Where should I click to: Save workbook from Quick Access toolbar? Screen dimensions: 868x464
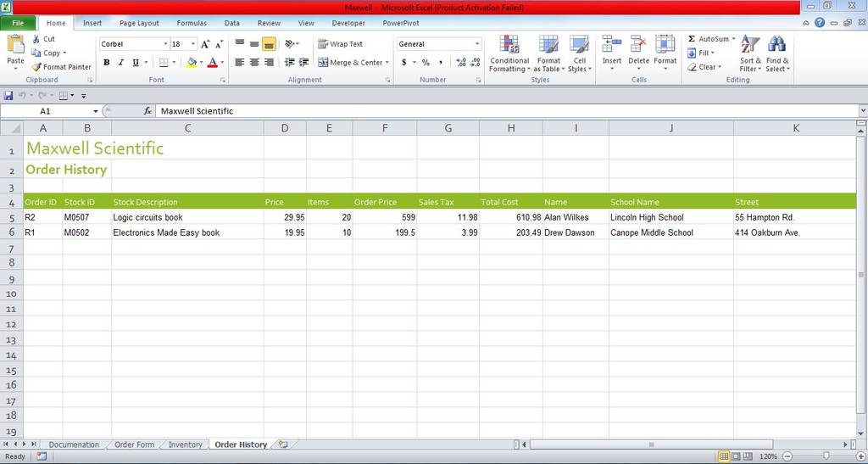(x=8, y=96)
